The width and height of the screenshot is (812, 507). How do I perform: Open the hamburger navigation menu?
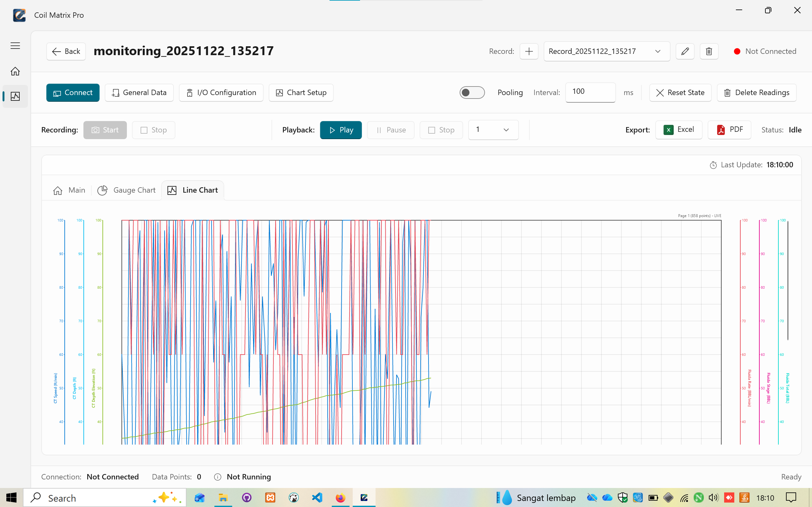[x=15, y=46]
